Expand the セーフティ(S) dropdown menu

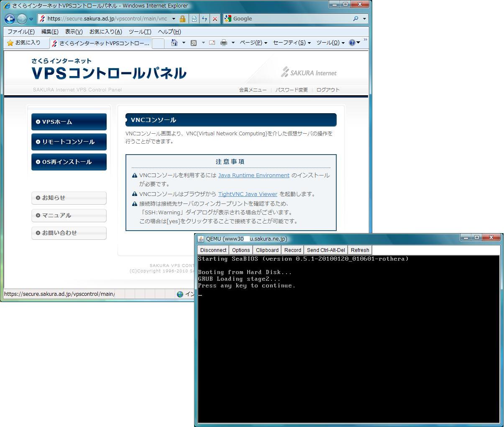[292, 43]
